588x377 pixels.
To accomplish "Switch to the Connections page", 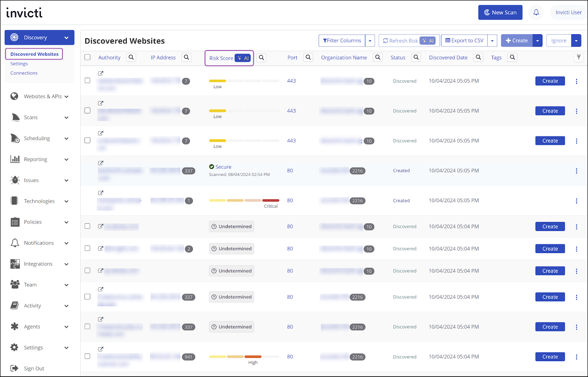I will 24,73.
